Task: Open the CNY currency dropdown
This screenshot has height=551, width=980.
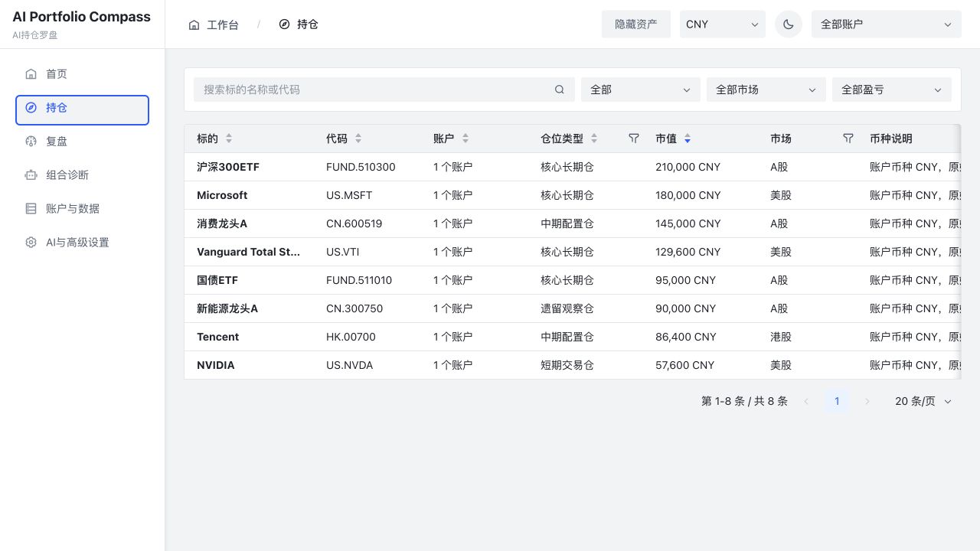Action: pos(723,24)
